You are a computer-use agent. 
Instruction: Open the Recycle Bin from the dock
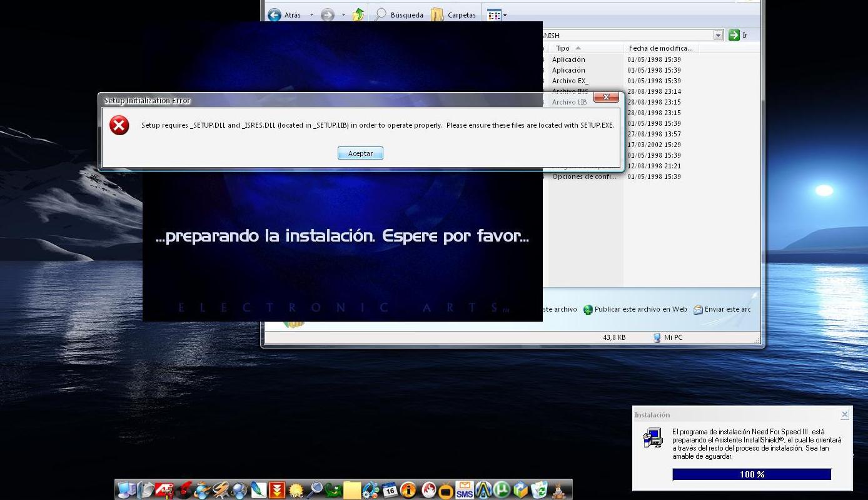[x=539, y=490]
